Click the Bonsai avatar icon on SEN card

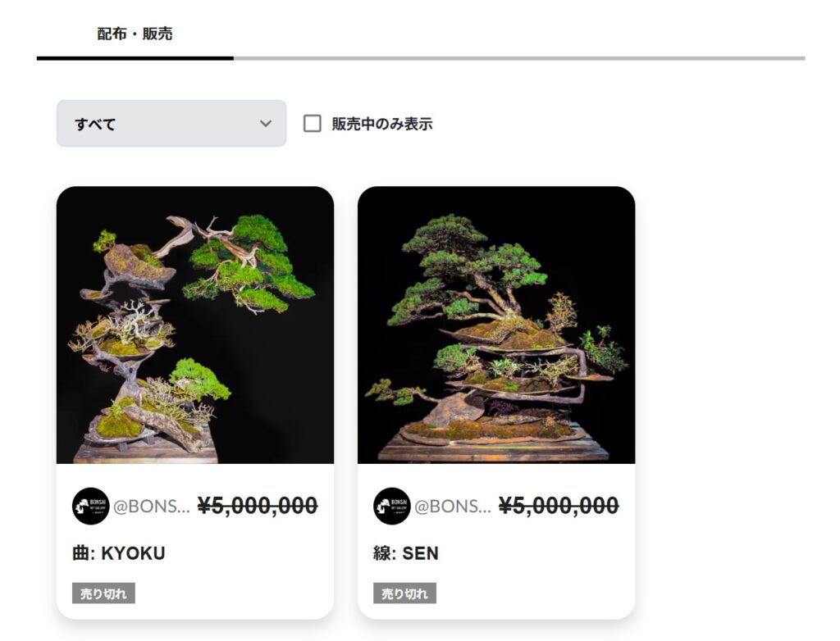391,506
